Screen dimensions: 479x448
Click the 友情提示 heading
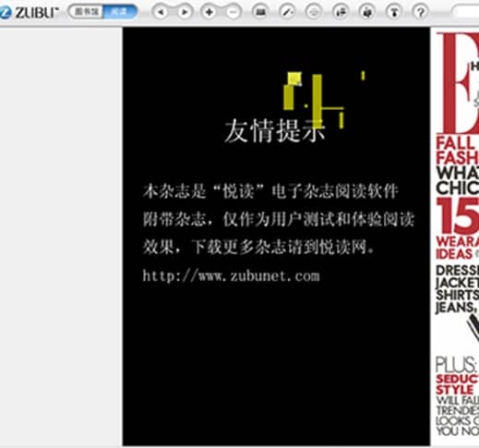[275, 131]
